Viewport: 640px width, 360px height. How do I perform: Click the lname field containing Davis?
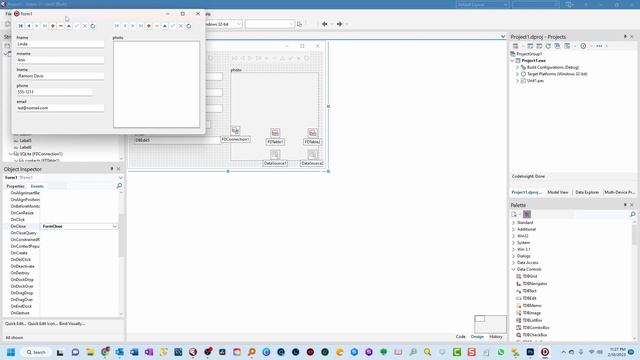pyautogui.click(x=60, y=76)
